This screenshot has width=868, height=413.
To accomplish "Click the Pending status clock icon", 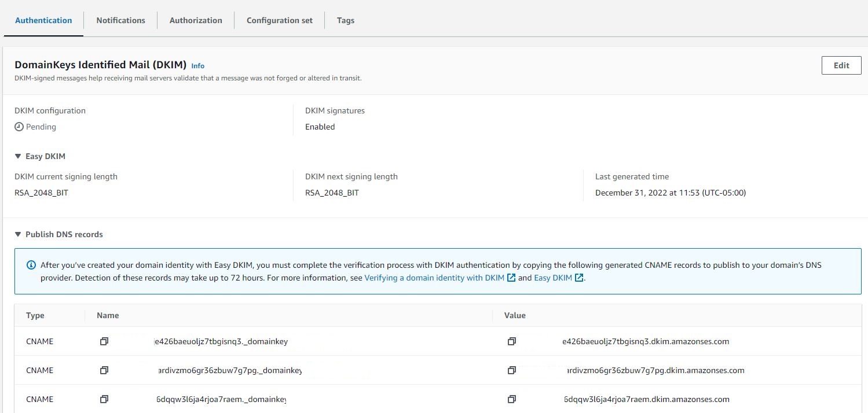I will click(x=19, y=127).
